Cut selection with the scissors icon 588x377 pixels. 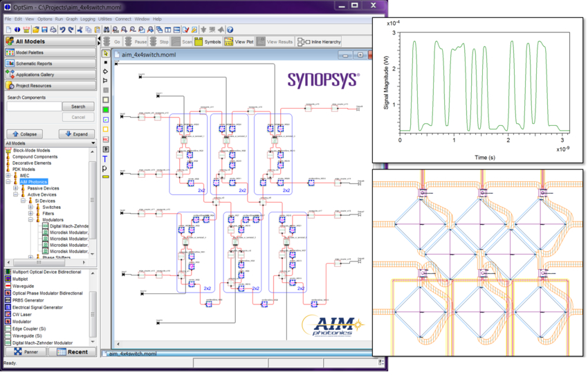[80, 30]
